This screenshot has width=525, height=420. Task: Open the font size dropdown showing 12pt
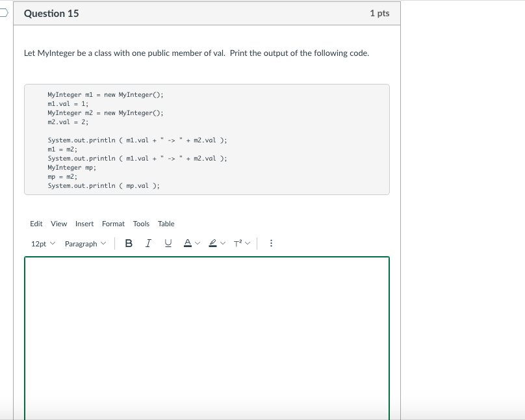point(40,243)
